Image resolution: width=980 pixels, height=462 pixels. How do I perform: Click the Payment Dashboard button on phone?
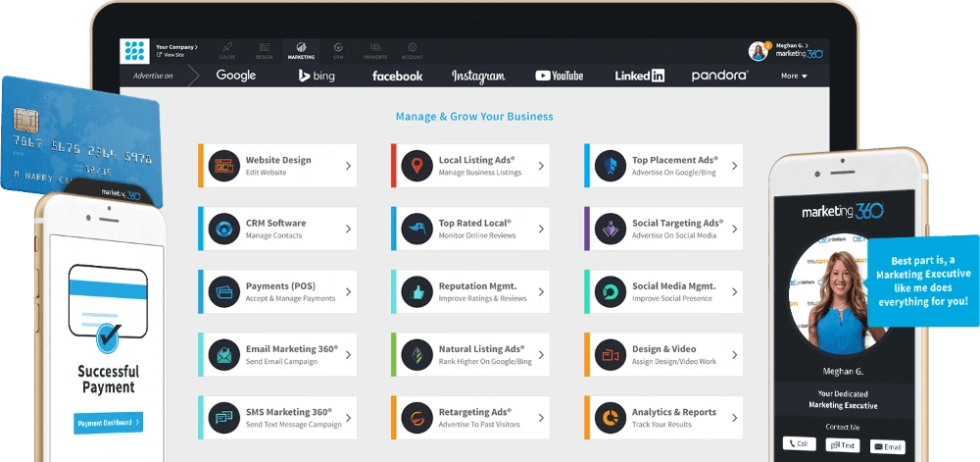[108, 423]
